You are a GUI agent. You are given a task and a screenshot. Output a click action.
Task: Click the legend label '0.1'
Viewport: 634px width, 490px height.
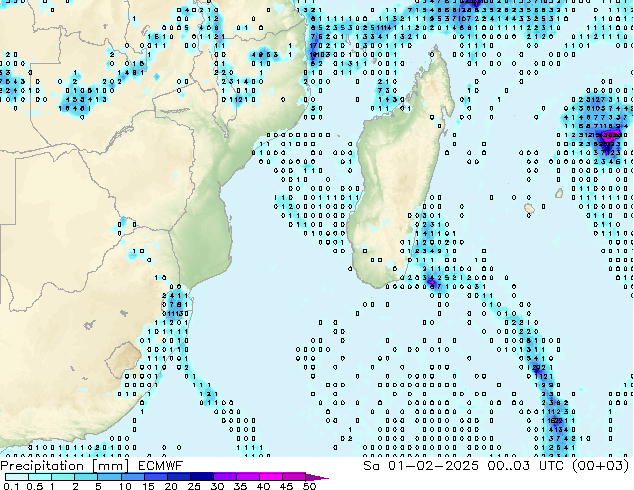click(x=11, y=486)
